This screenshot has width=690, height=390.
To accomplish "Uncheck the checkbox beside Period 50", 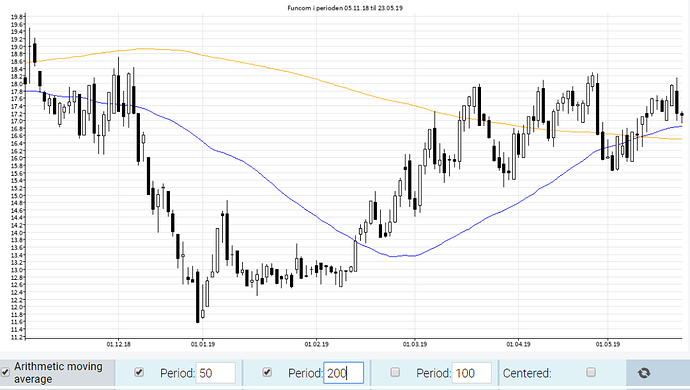I will coord(139,372).
